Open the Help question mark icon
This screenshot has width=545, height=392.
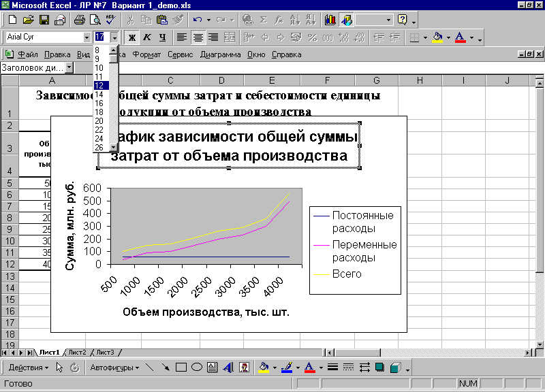[x=403, y=20]
